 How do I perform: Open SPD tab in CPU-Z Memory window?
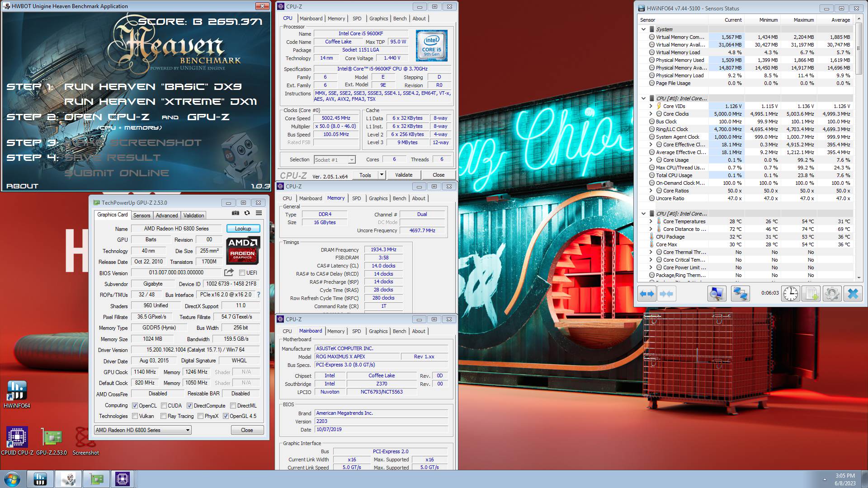(356, 198)
